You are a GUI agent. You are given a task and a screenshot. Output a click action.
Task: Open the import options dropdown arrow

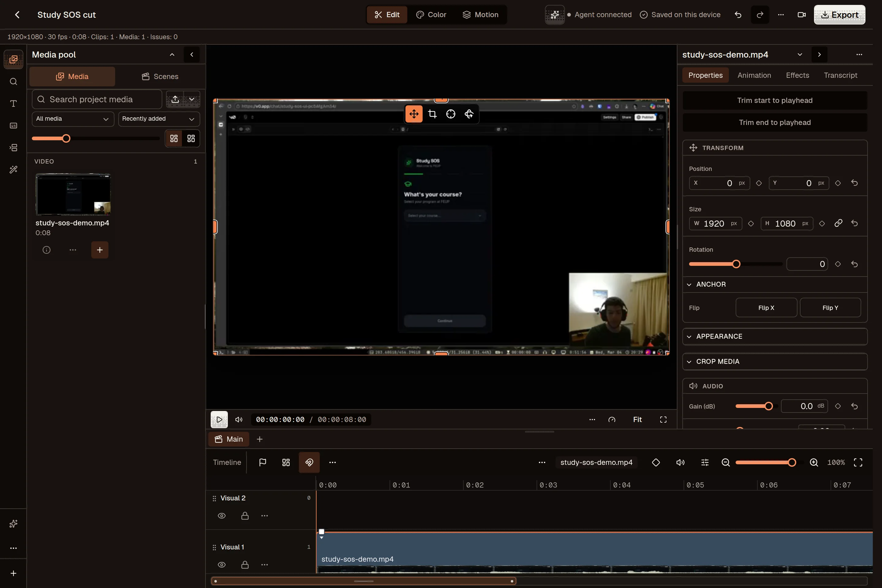pos(192,99)
